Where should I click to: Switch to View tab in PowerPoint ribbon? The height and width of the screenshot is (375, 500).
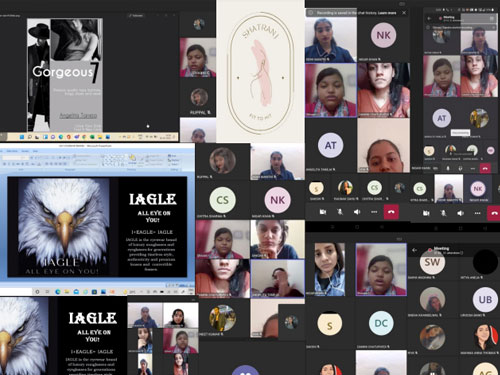(x=35, y=151)
